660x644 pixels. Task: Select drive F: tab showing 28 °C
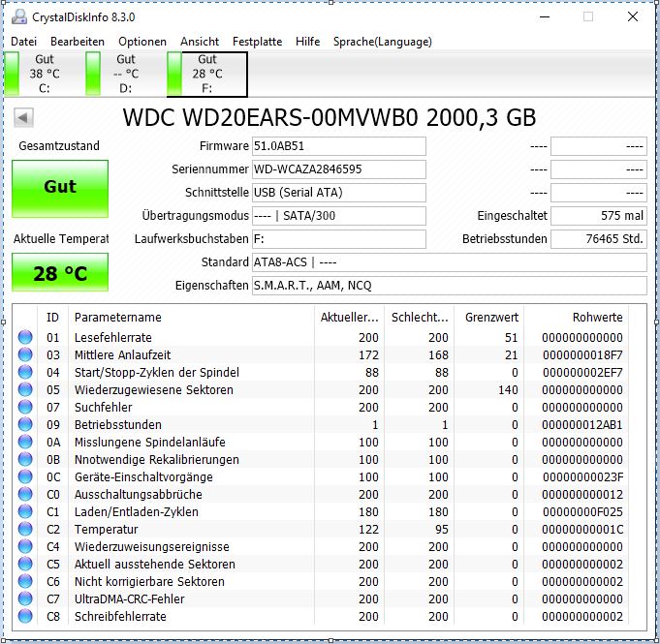tap(207, 74)
